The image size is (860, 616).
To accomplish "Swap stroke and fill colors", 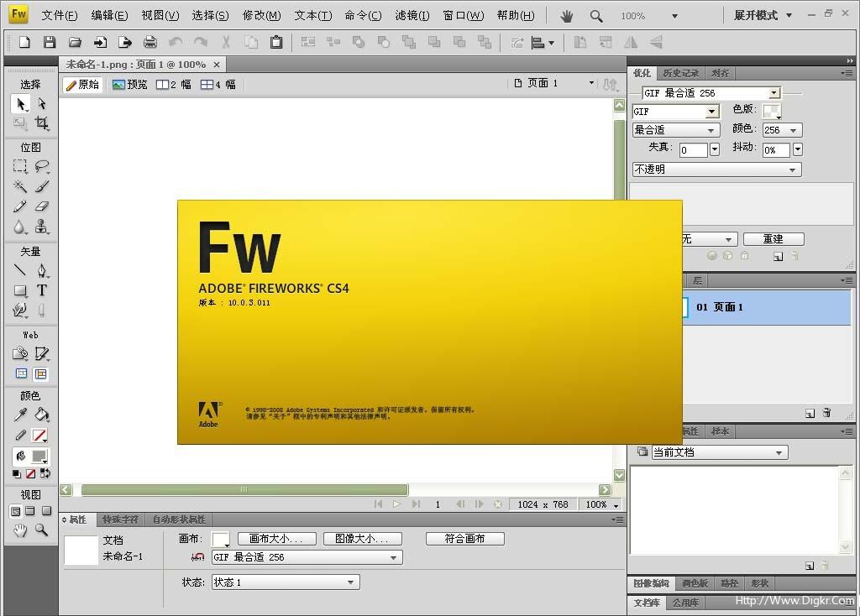I will 45,473.
